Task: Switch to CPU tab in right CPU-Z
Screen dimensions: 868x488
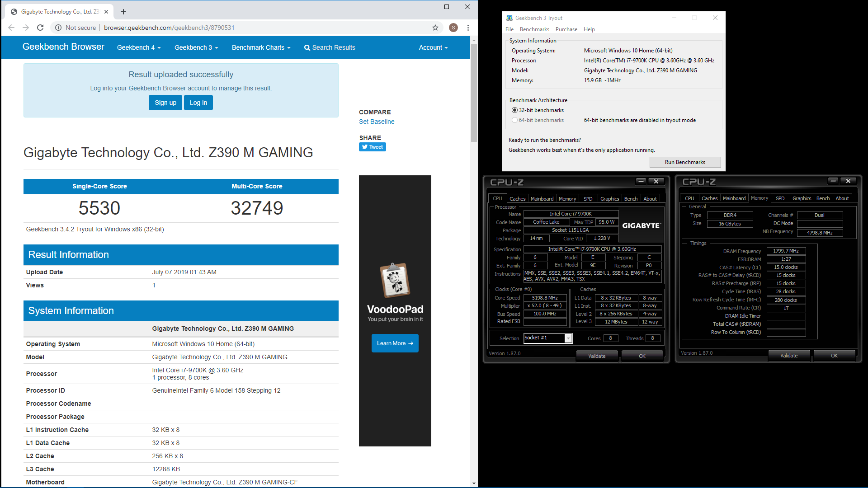Action: (x=689, y=198)
